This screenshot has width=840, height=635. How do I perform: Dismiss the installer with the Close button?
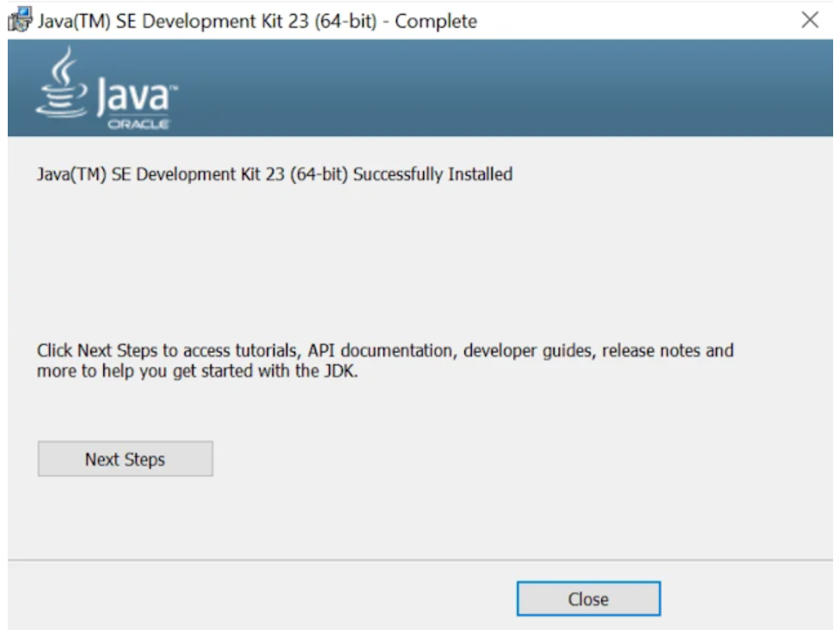coord(588,599)
